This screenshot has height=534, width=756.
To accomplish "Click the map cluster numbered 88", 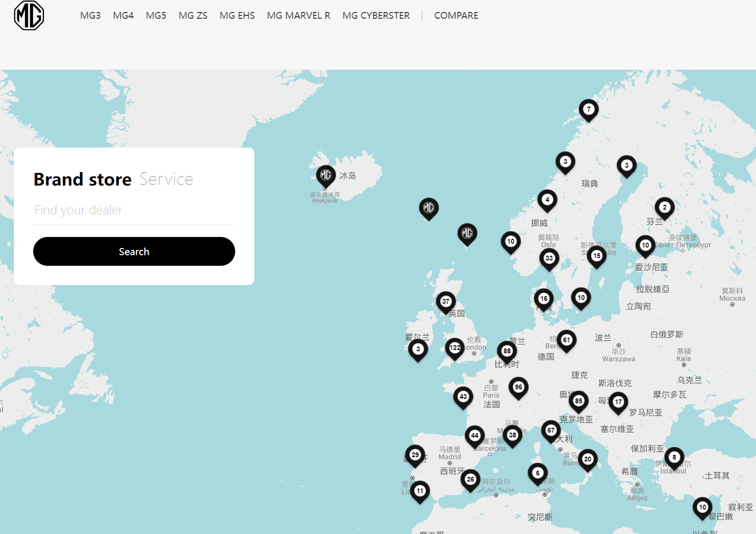I will click(507, 351).
